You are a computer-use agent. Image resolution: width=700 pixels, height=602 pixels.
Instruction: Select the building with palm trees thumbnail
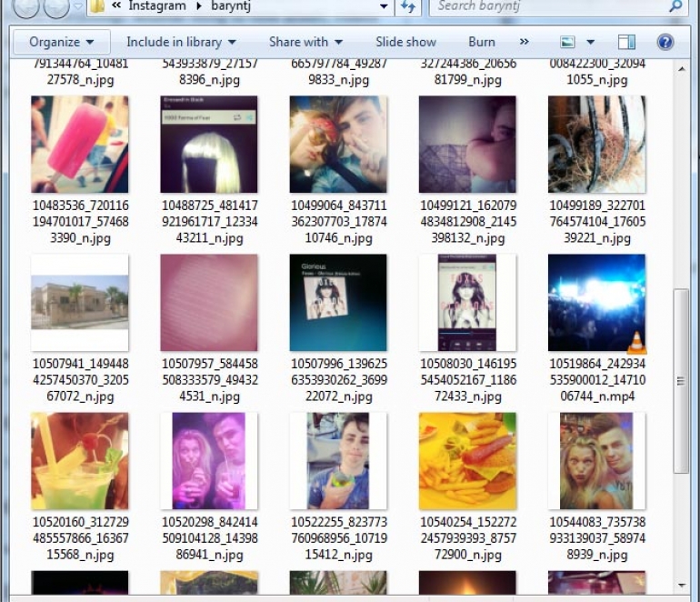coord(80,302)
